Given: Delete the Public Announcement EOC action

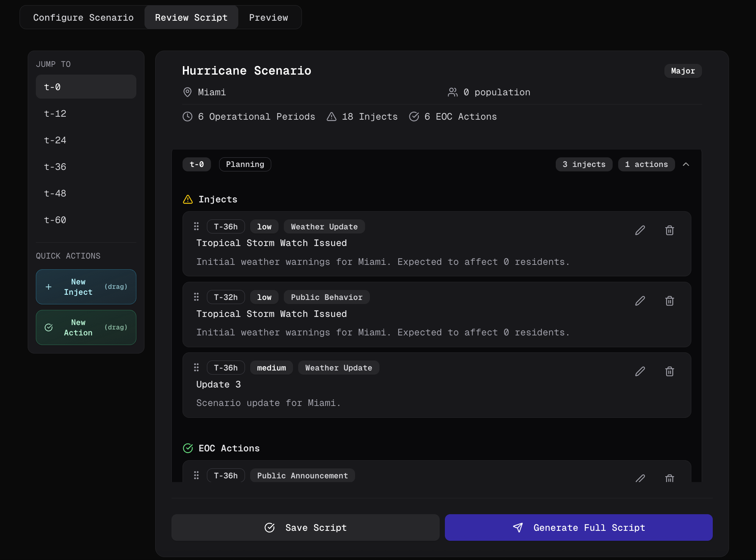Looking at the screenshot, I should [670, 478].
